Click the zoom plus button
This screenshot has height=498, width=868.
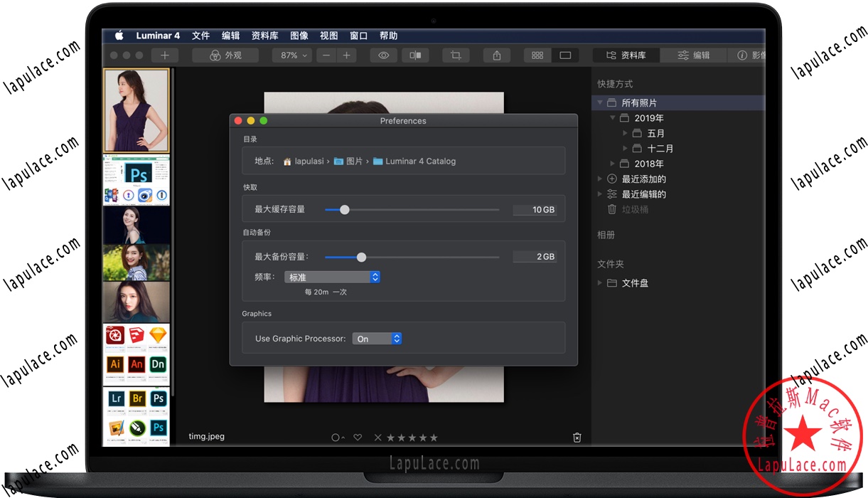pos(346,54)
